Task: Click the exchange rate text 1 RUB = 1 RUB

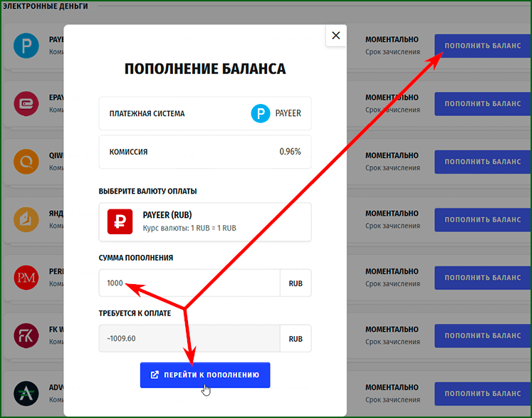Action: (214, 228)
